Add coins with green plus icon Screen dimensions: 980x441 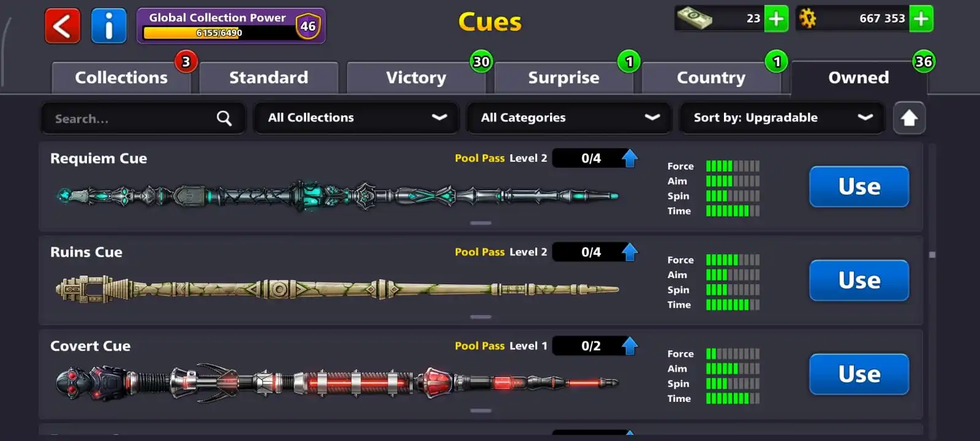point(921,18)
